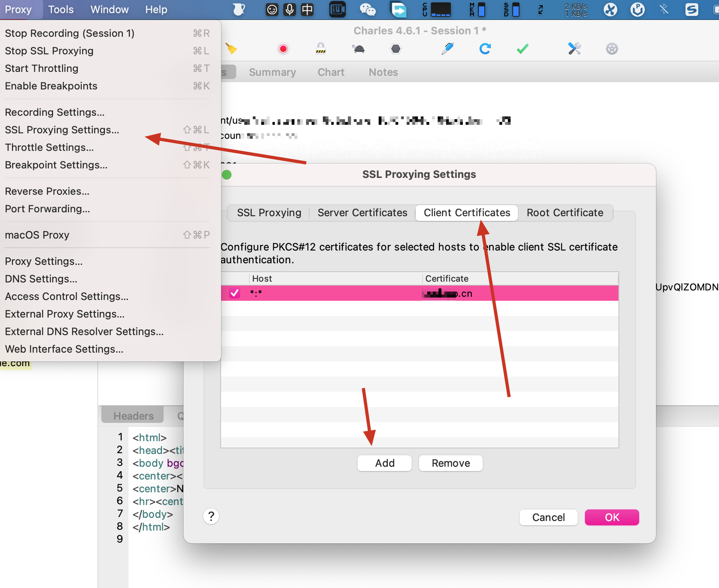Click the broom clear session icon
This screenshot has width=719, height=588.
231,49
